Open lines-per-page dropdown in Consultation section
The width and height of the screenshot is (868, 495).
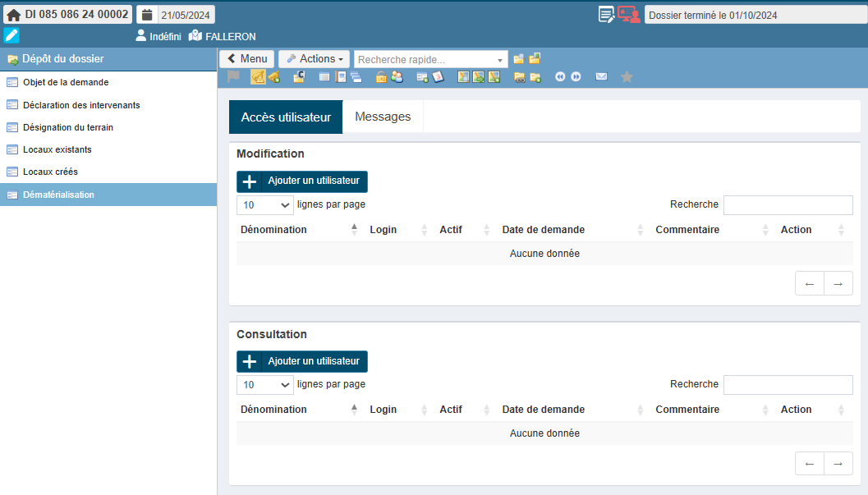[x=265, y=385]
